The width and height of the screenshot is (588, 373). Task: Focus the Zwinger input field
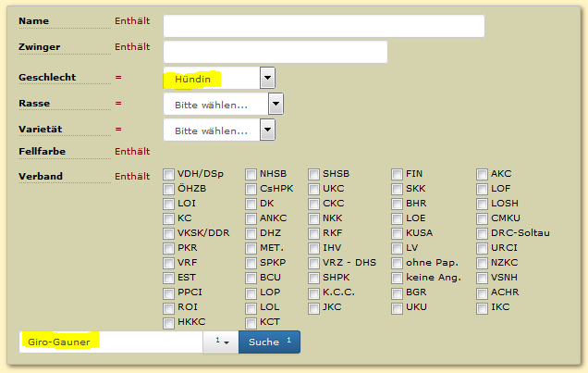(x=275, y=52)
